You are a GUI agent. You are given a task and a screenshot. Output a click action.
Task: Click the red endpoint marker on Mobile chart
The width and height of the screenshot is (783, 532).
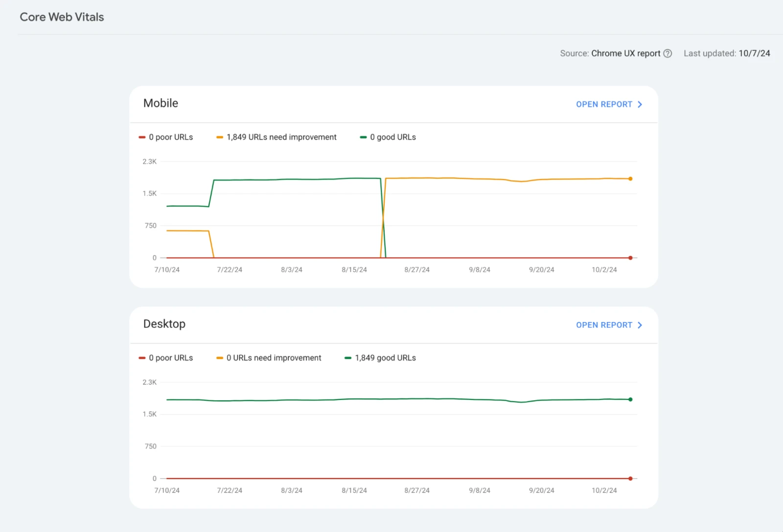coord(630,258)
